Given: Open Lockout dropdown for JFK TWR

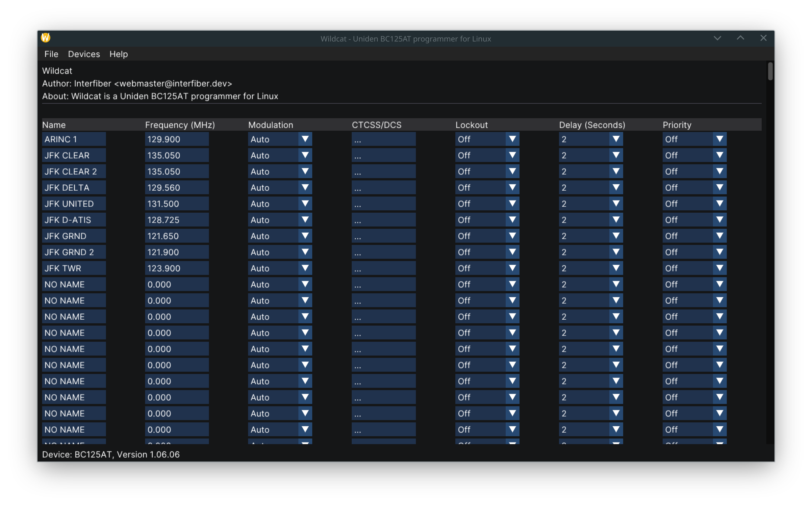Looking at the screenshot, I should click(487, 268).
